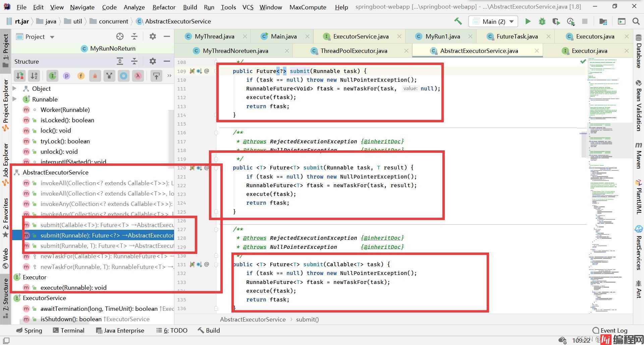The image size is (644, 345).
Task: Open the PlantUML tool window
Action: 639,197
